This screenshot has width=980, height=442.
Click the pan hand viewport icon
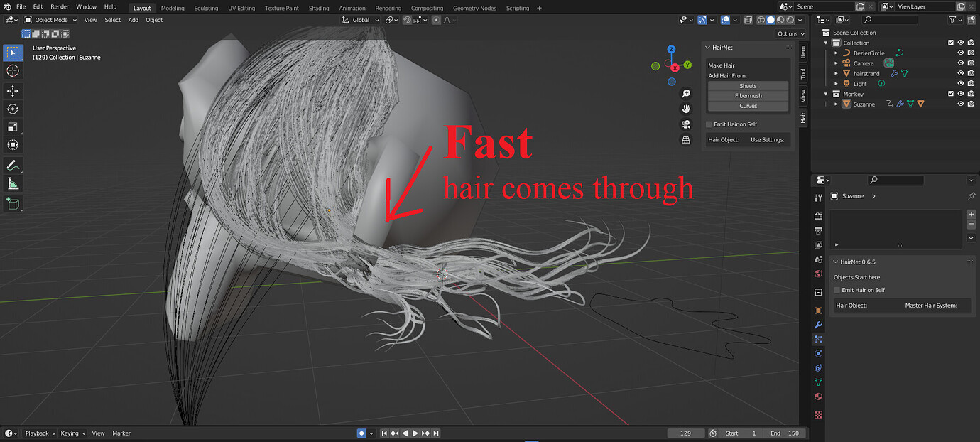pyautogui.click(x=686, y=109)
